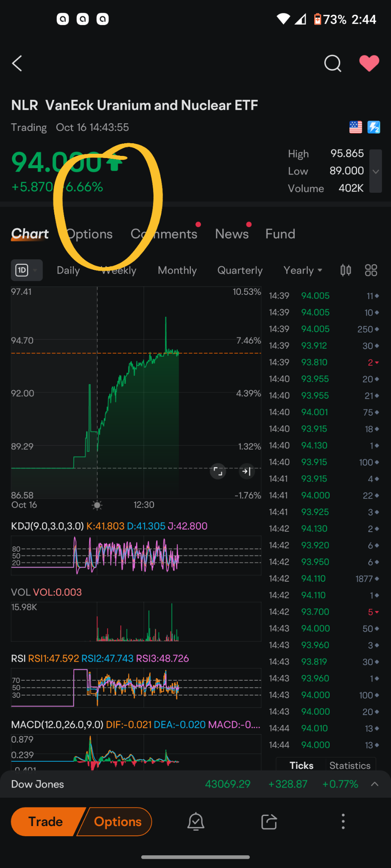
Task: Open the four-square chart layout icon
Action: point(371,270)
